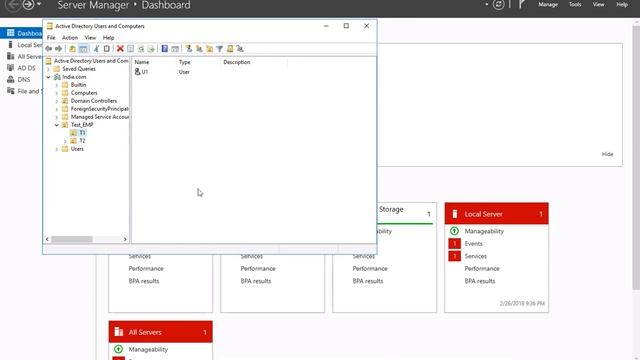Open the Tools menu in Server Manager

click(575, 4)
